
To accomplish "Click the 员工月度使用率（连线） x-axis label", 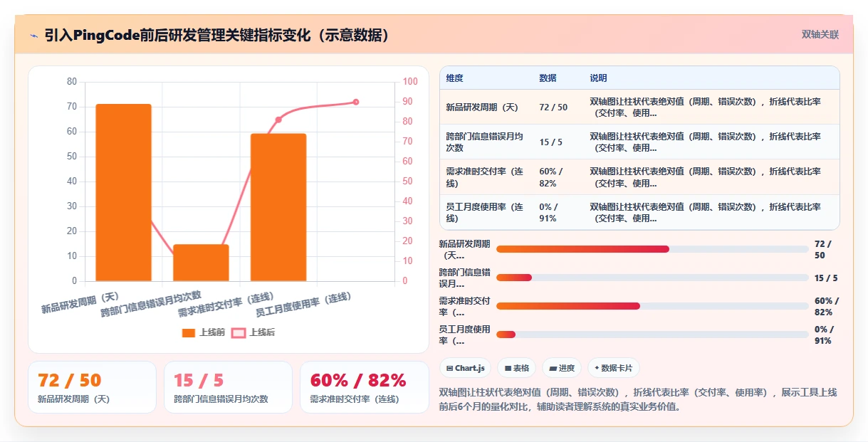I will click(303, 304).
